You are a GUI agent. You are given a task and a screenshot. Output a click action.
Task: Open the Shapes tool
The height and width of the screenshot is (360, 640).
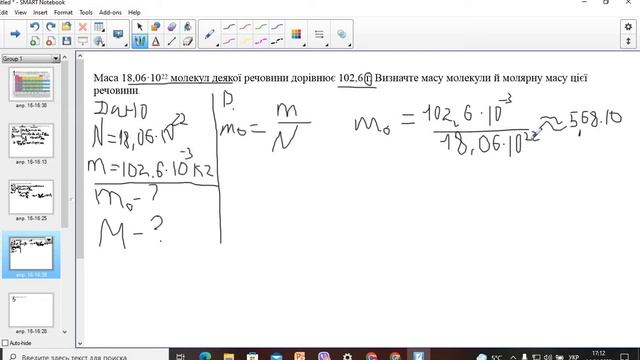[x=156, y=27]
